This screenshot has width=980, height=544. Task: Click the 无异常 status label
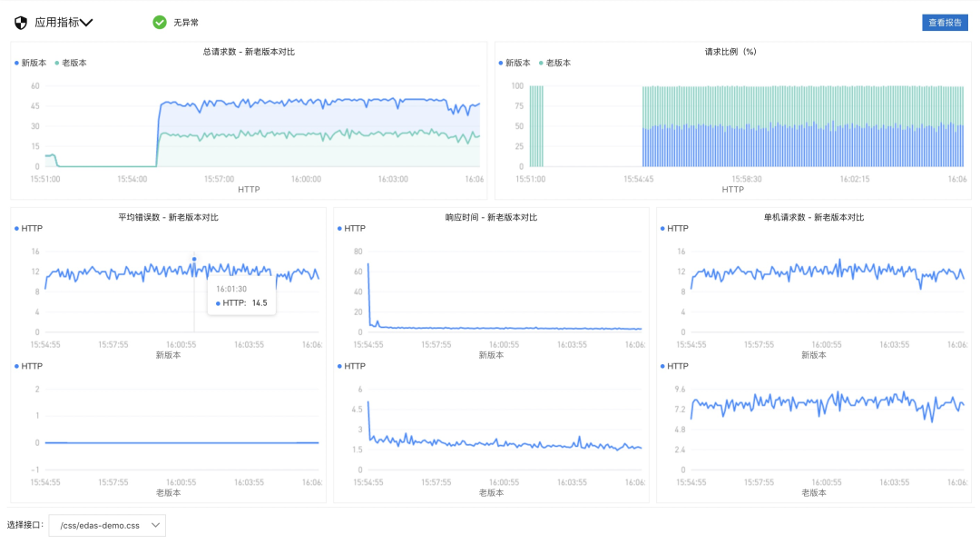point(186,23)
